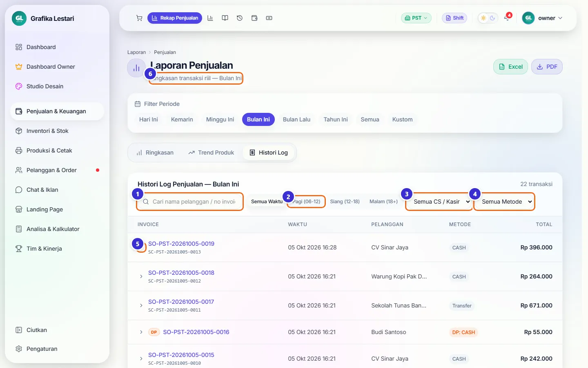
Task: Click the bar chart icon beside Rekap Penjualan
Action: (x=210, y=18)
